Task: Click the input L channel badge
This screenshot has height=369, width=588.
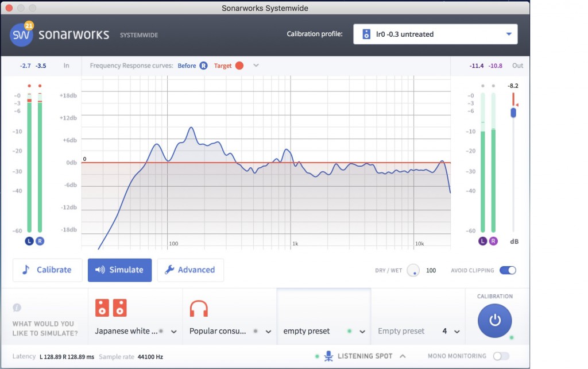Action: click(29, 241)
